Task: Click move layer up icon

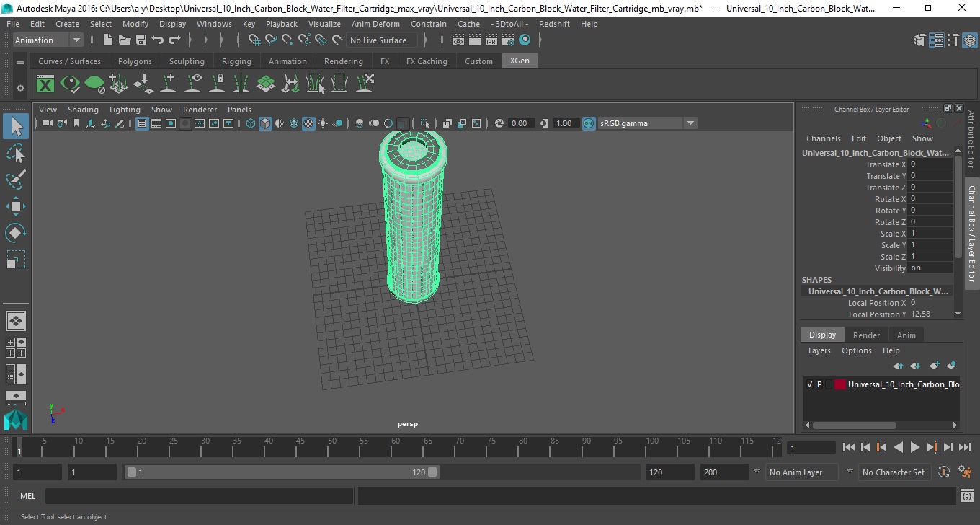Action: [x=898, y=366]
